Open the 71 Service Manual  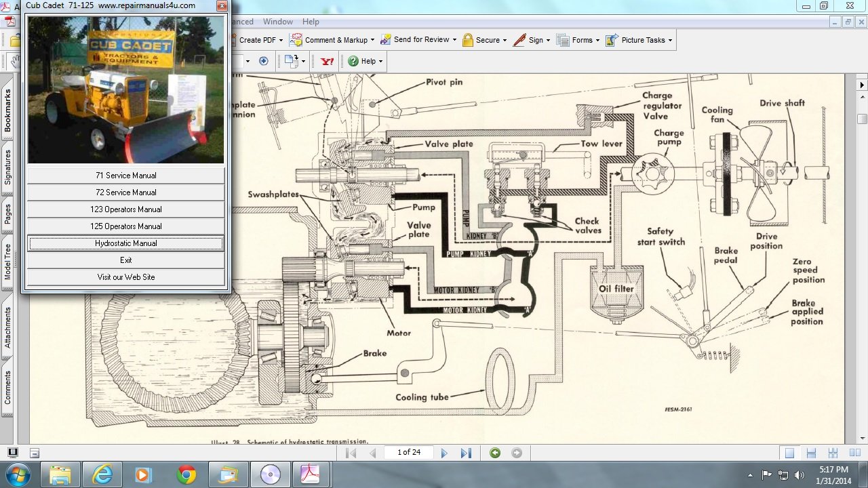coord(125,176)
